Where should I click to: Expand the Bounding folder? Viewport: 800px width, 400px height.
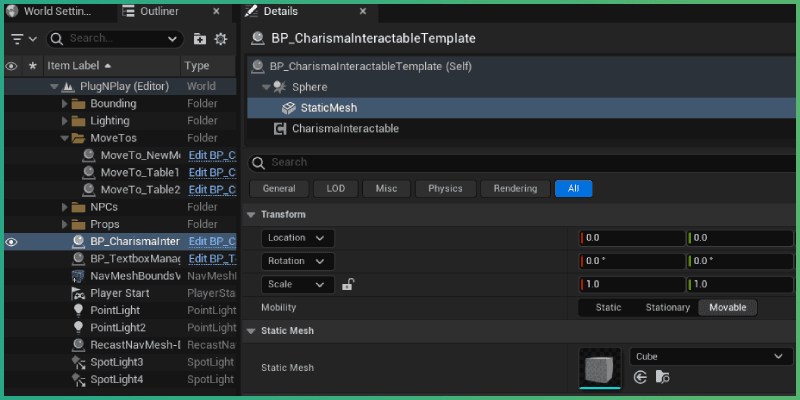(x=64, y=104)
